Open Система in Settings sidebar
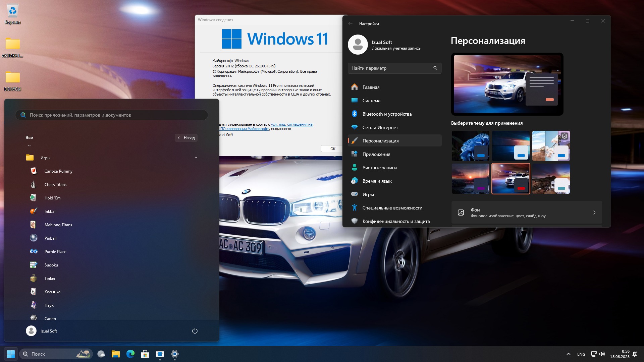The width and height of the screenshot is (644, 362). pos(394,101)
